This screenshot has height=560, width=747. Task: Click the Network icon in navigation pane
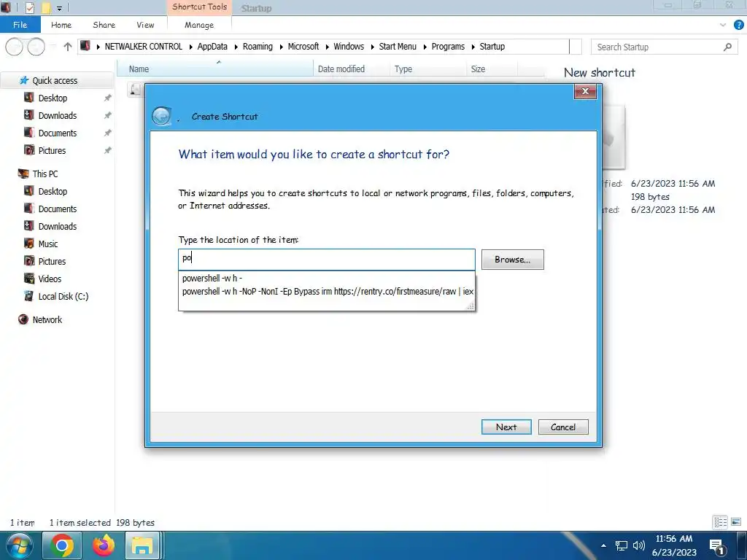(23, 319)
